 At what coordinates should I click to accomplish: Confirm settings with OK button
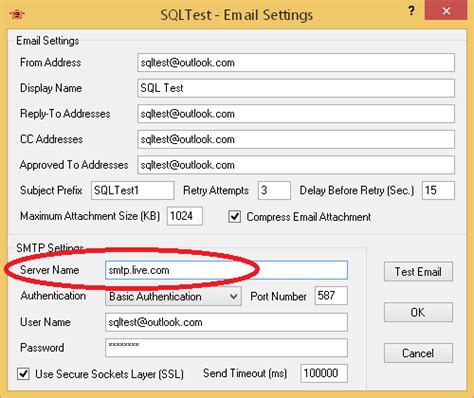click(x=418, y=312)
